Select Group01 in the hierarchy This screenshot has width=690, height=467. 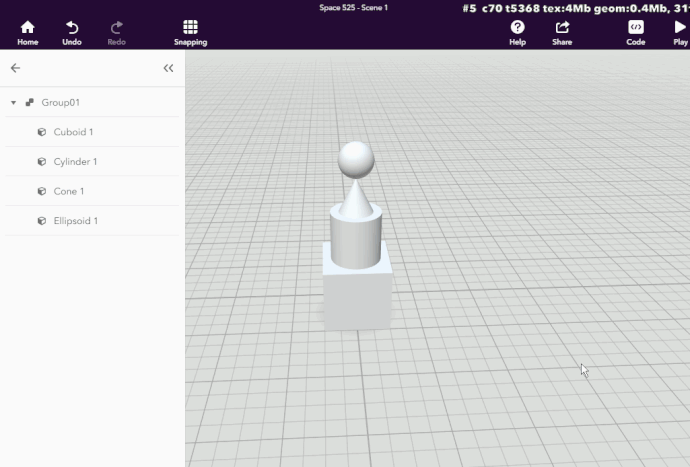pos(60,103)
